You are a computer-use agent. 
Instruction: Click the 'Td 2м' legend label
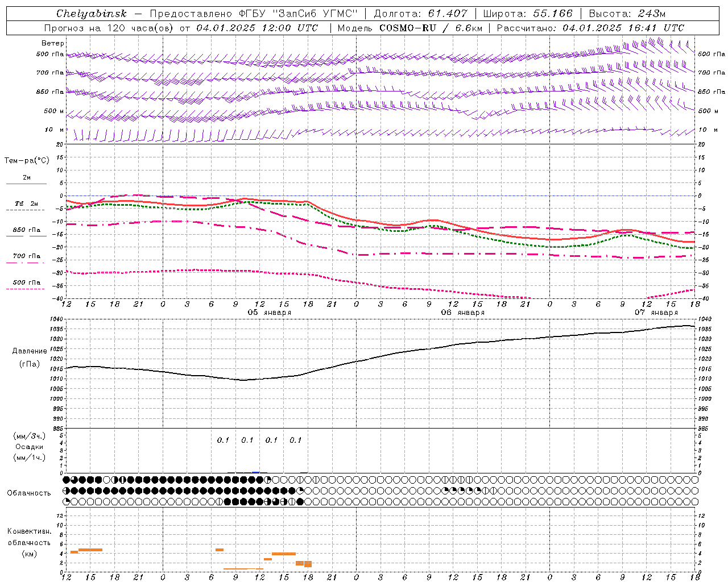click(x=26, y=203)
